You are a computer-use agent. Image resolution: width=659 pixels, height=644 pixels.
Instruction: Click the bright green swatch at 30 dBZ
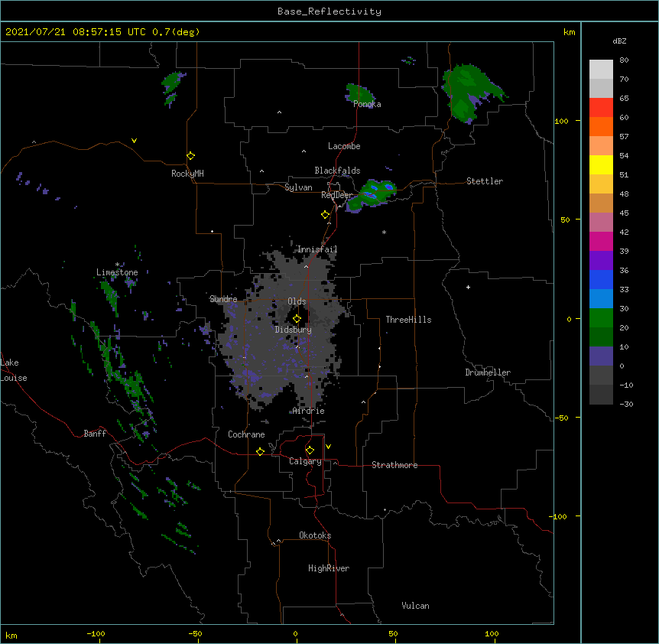coord(601,318)
